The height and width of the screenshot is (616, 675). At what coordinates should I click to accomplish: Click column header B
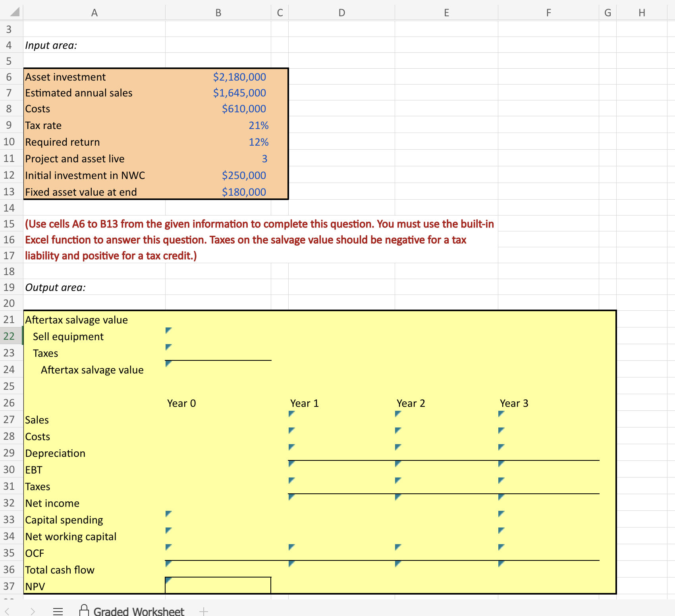point(218,12)
